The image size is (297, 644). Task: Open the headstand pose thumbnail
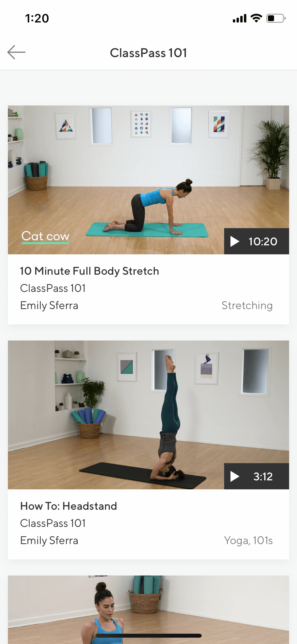click(148, 415)
